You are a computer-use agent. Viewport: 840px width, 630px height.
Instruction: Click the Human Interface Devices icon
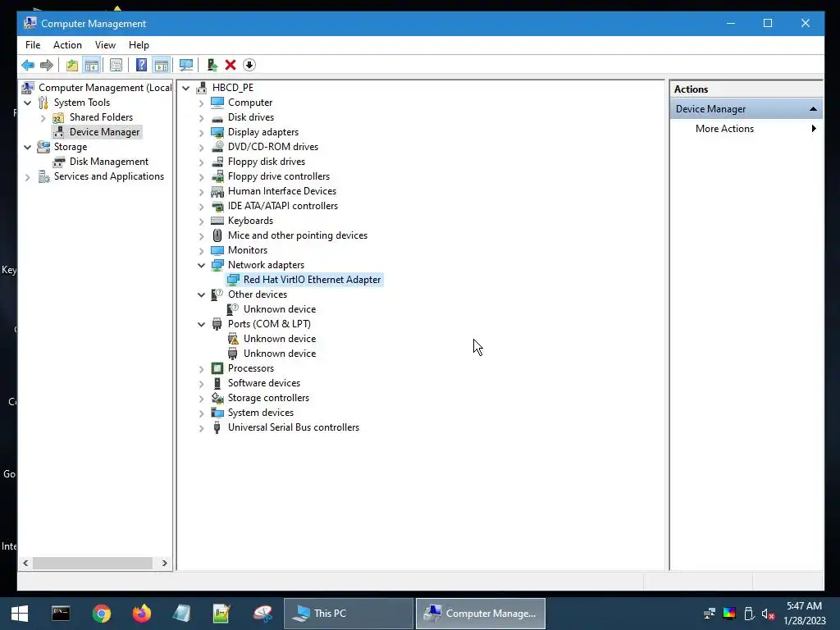217,191
